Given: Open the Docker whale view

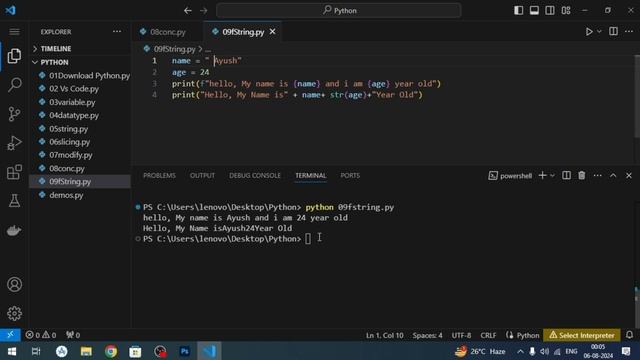Looking at the screenshot, I should [14, 230].
